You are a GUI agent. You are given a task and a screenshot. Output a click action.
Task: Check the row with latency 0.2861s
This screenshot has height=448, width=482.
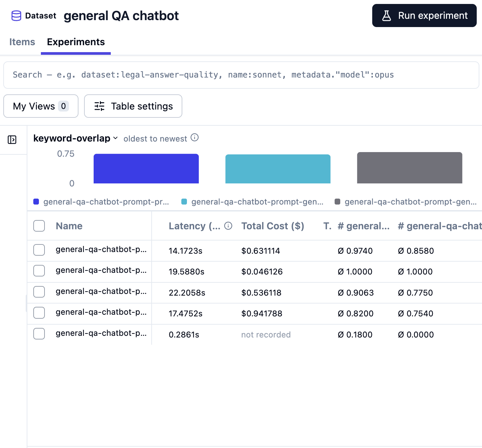39,334
